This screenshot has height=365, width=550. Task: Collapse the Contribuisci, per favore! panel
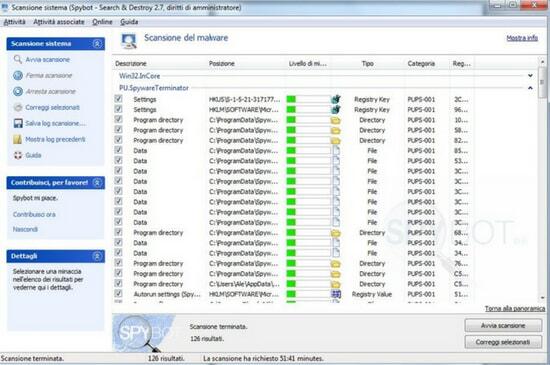point(97,182)
